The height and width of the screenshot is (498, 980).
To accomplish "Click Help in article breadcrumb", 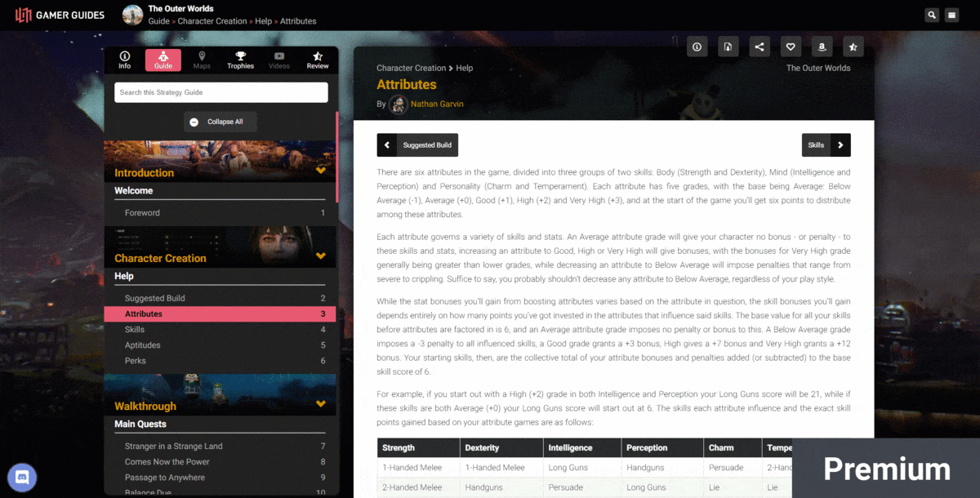I will coord(465,69).
